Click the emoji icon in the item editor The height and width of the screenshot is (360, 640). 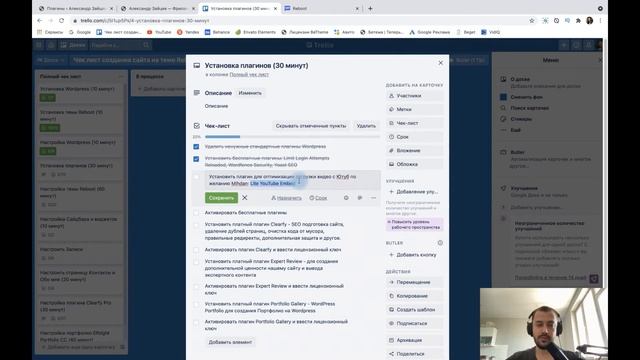(346, 198)
